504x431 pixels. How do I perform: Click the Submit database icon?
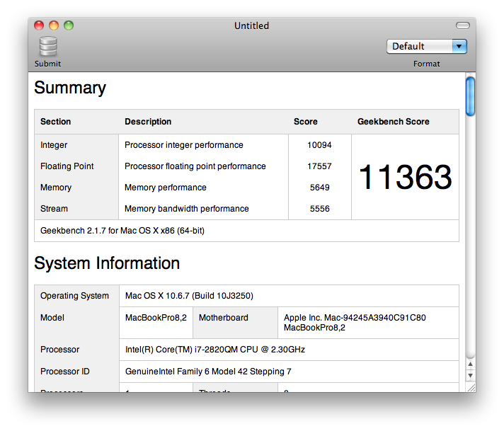pyautogui.click(x=48, y=47)
